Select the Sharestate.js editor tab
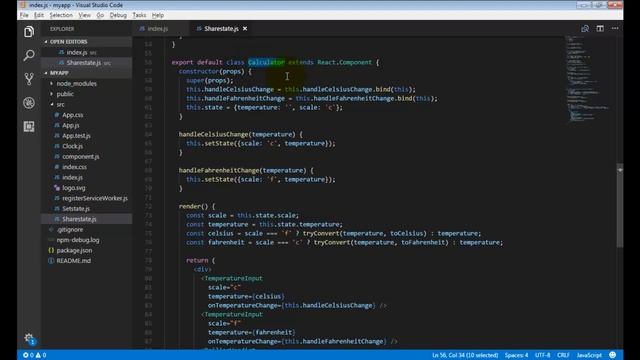 click(221, 29)
